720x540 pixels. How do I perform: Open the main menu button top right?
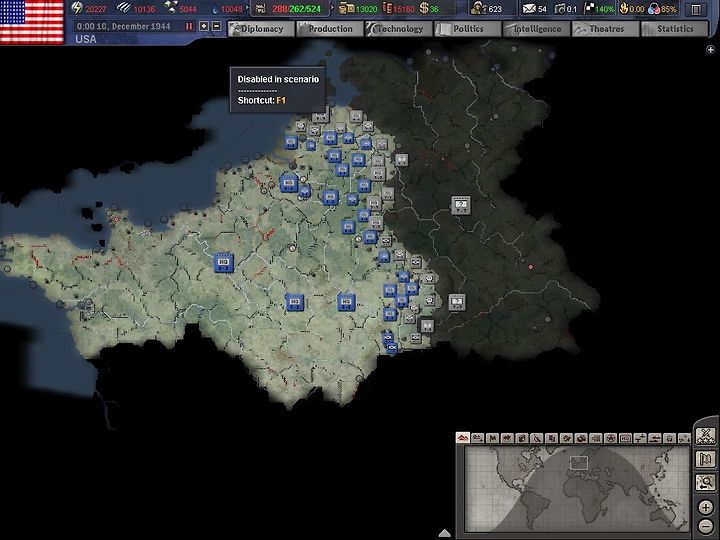[696, 9]
